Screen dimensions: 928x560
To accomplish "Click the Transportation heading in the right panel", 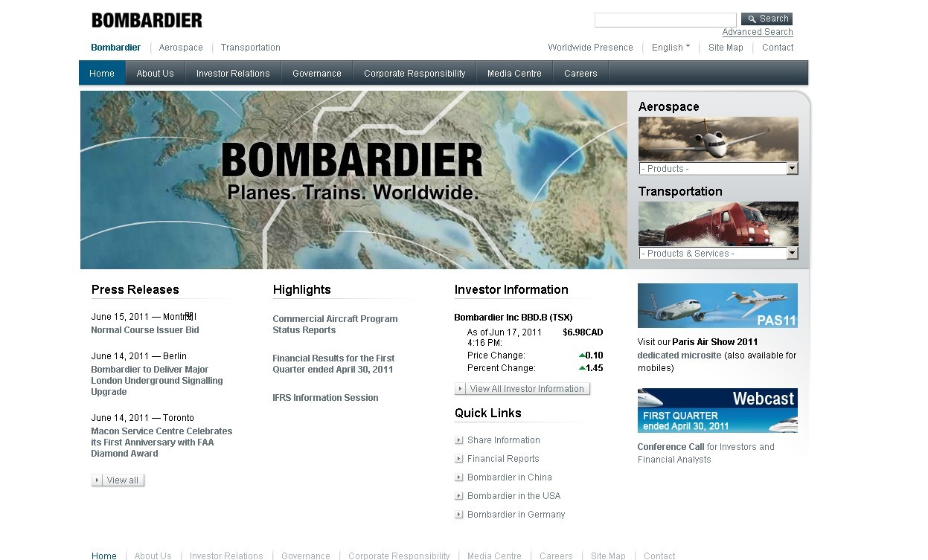I will coord(680,192).
